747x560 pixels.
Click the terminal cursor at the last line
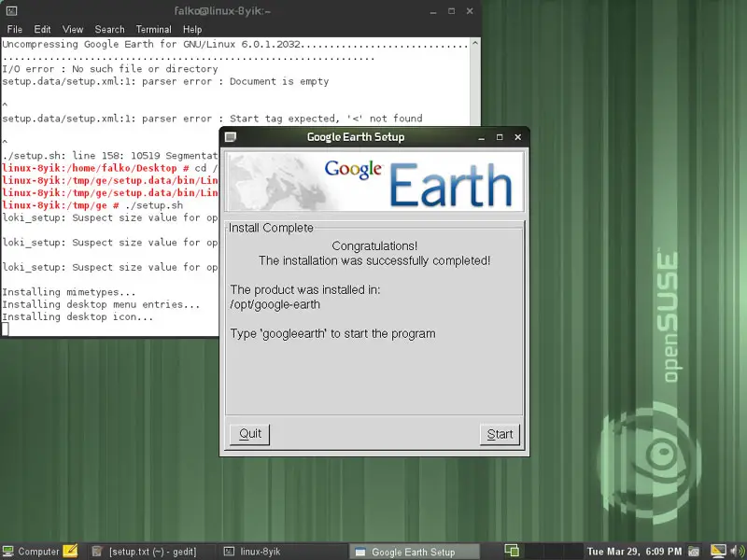point(6,329)
